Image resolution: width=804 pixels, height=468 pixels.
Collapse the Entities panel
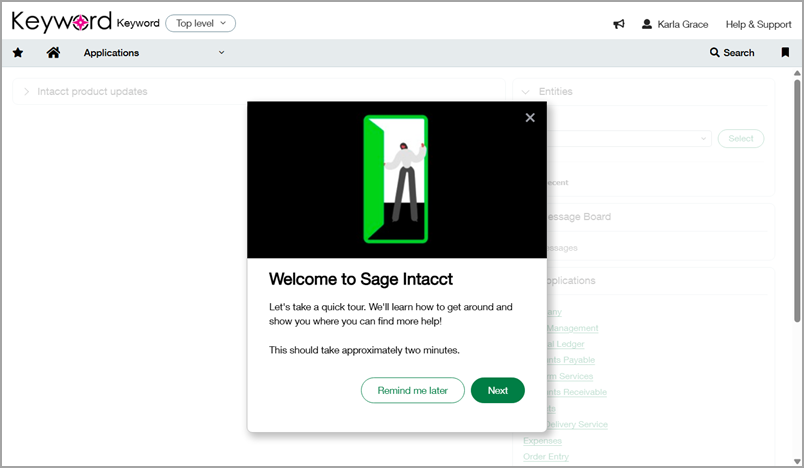[x=525, y=92]
